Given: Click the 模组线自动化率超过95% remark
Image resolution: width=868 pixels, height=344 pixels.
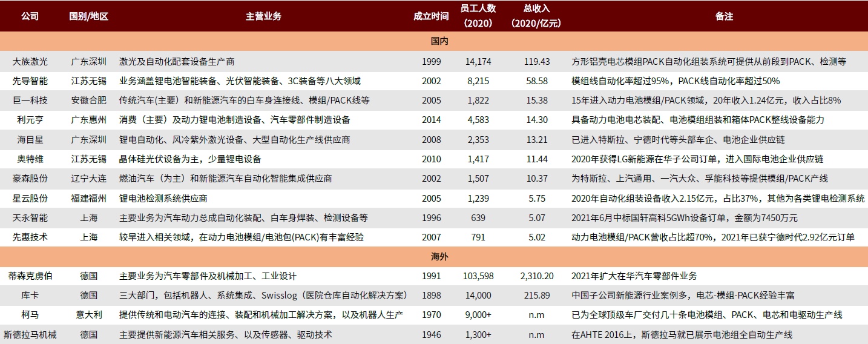Looking at the screenshot, I should 676,81.
